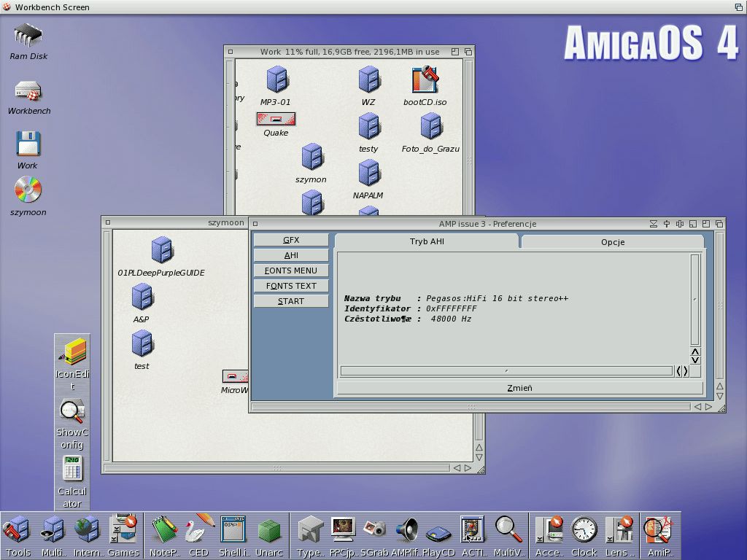Launch PPCjpeg viewer from dock
747x560 pixels.
point(344,536)
